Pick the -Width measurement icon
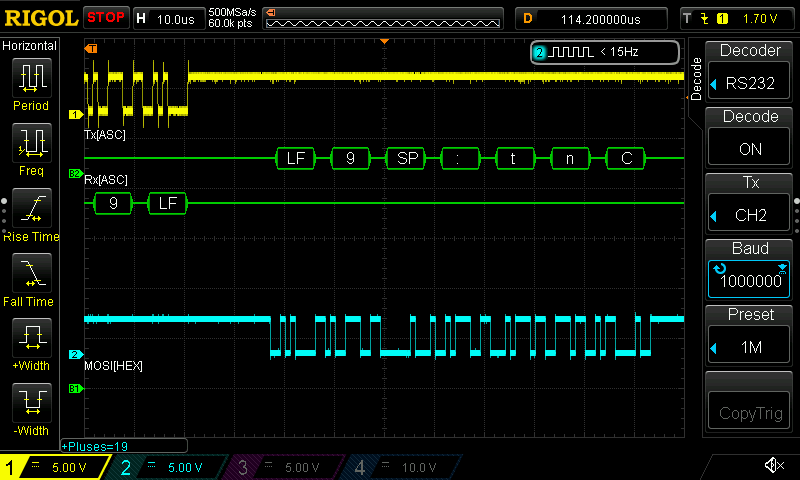The image size is (800, 480). [30, 403]
